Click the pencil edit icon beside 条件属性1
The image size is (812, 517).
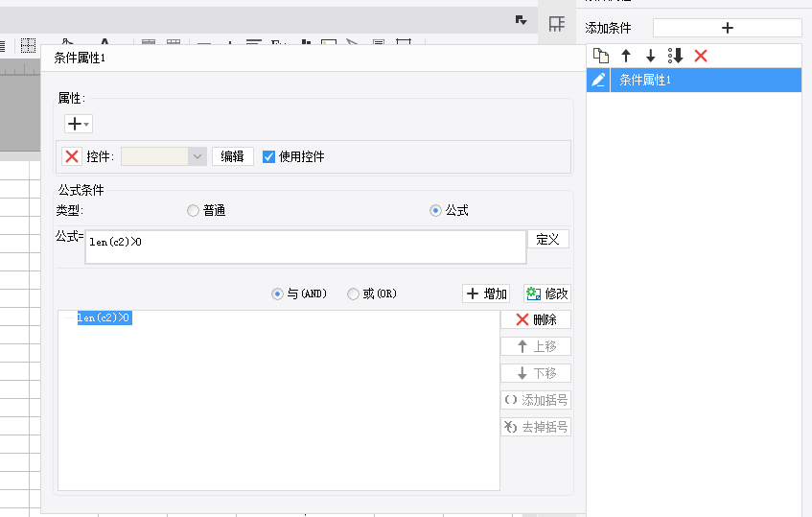[598, 80]
